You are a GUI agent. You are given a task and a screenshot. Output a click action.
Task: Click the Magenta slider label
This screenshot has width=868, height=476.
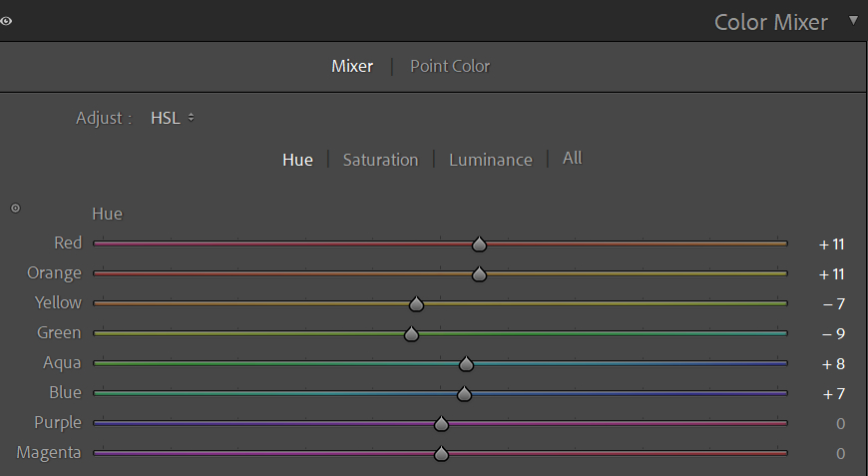[49, 453]
